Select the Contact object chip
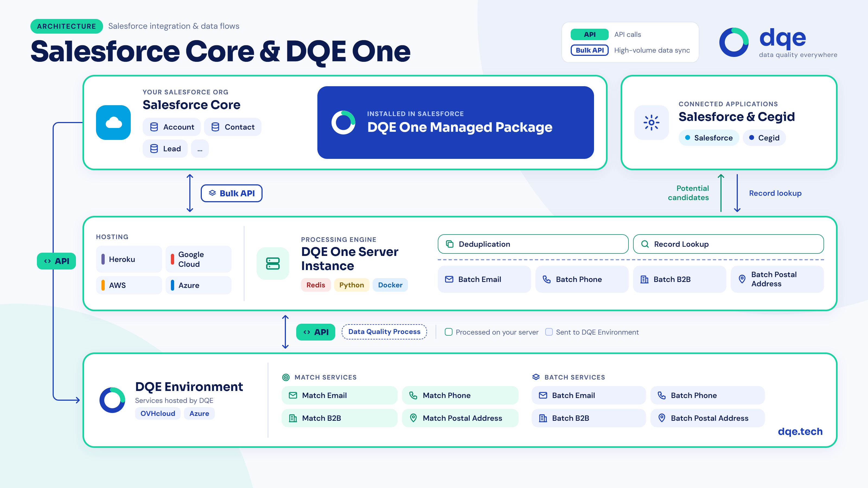 click(232, 127)
